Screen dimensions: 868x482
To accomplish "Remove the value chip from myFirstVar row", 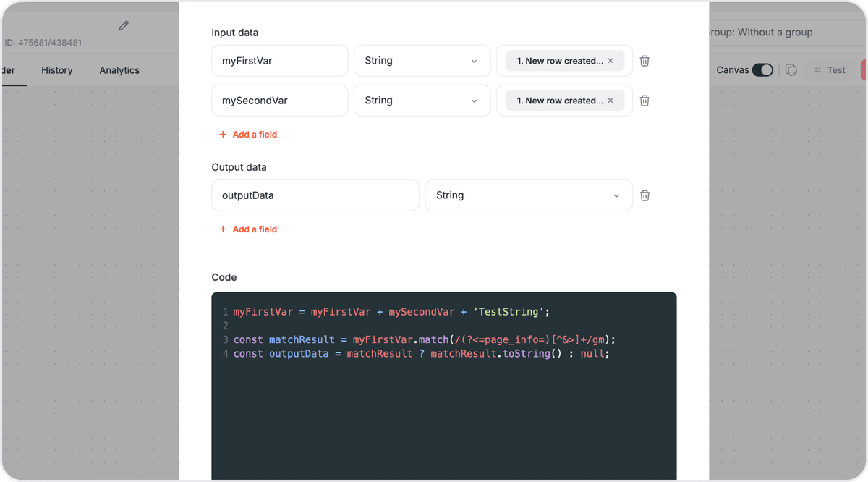I will coord(610,61).
